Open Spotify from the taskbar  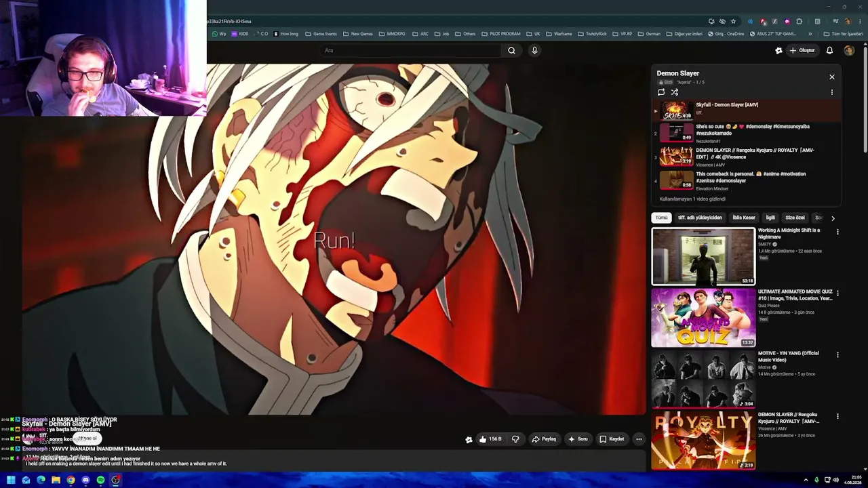coord(100,480)
